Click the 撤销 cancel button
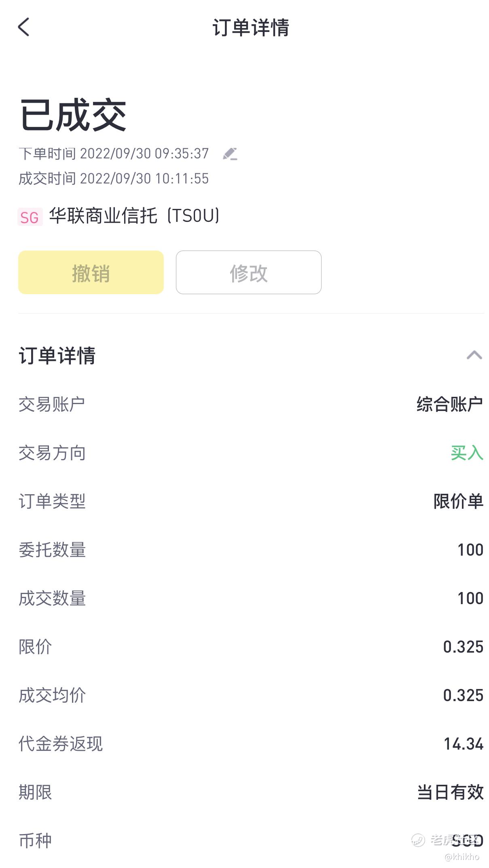 tap(91, 272)
